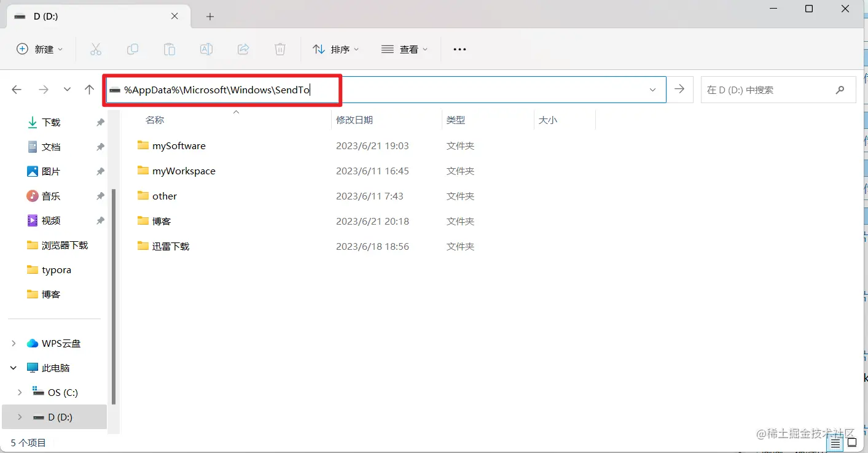Unpin 下载 using its pin icon
Viewport: 868px width, 453px height.
pyautogui.click(x=100, y=123)
